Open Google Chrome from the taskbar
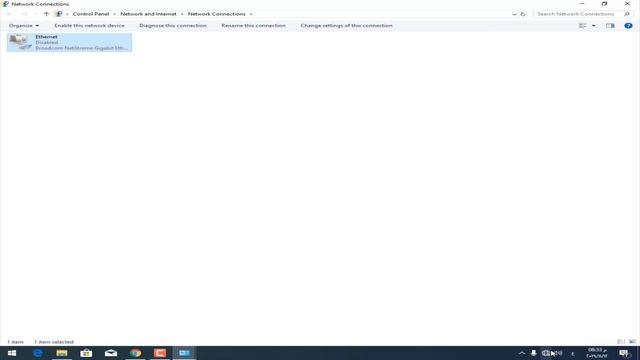640x360 pixels. pyautogui.click(x=136, y=353)
